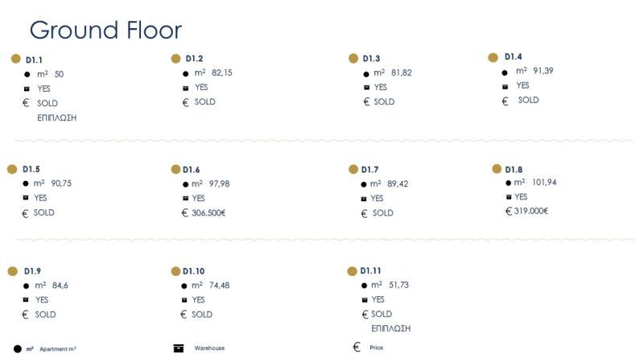Viewport: 644px width, 362px height.
Task: Click the gold marker next to D1.11
Action: pyautogui.click(x=352, y=271)
